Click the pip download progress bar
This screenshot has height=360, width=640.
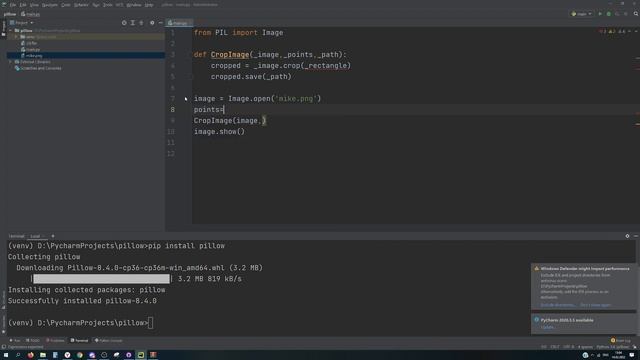101,279
